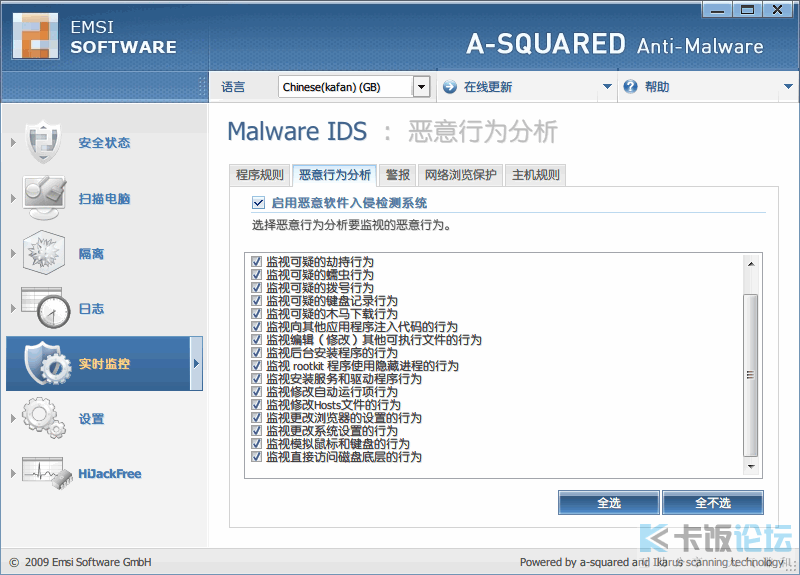Image resolution: width=800 pixels, height=575 pixels.
Task: Select the 实时监控 label
Action: point(104,364)
